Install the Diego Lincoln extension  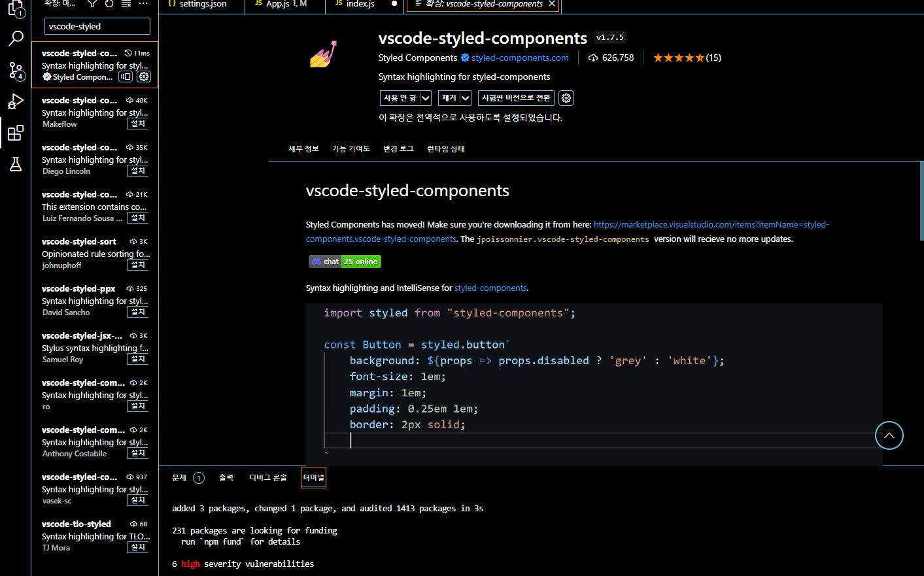click(x=138, y=171)
